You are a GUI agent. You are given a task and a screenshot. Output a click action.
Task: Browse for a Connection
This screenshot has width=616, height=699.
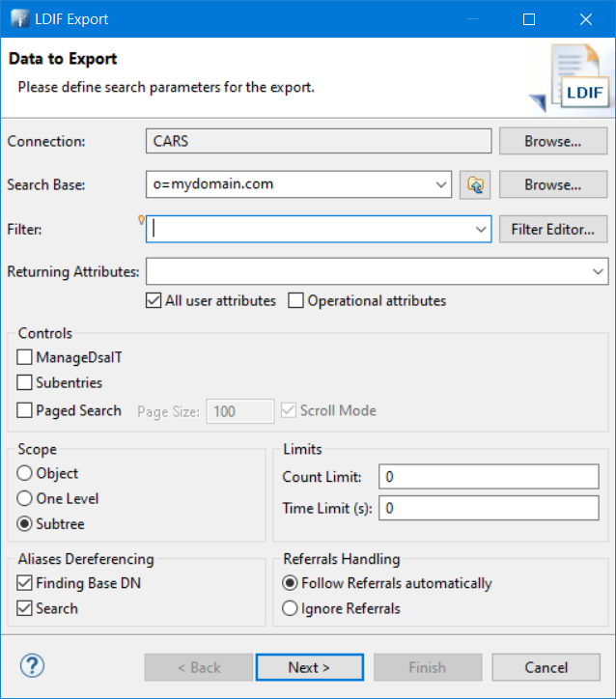coord(552,141)
